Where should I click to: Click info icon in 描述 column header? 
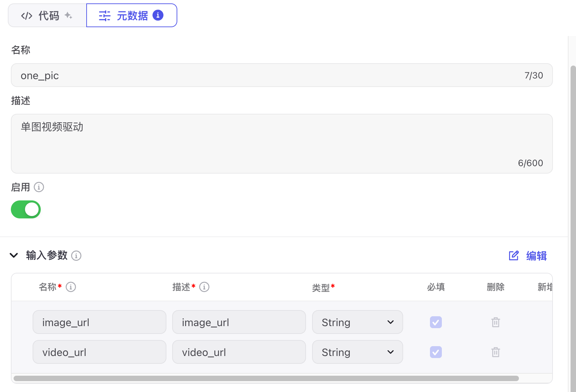point(204,287)
